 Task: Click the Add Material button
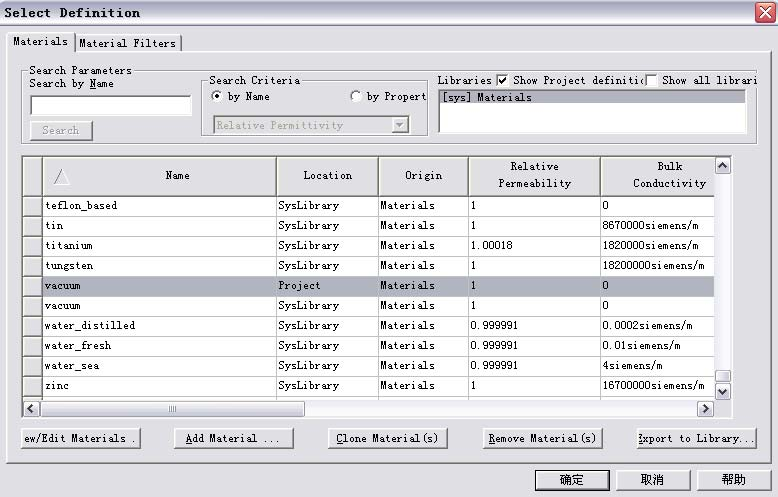233,438
